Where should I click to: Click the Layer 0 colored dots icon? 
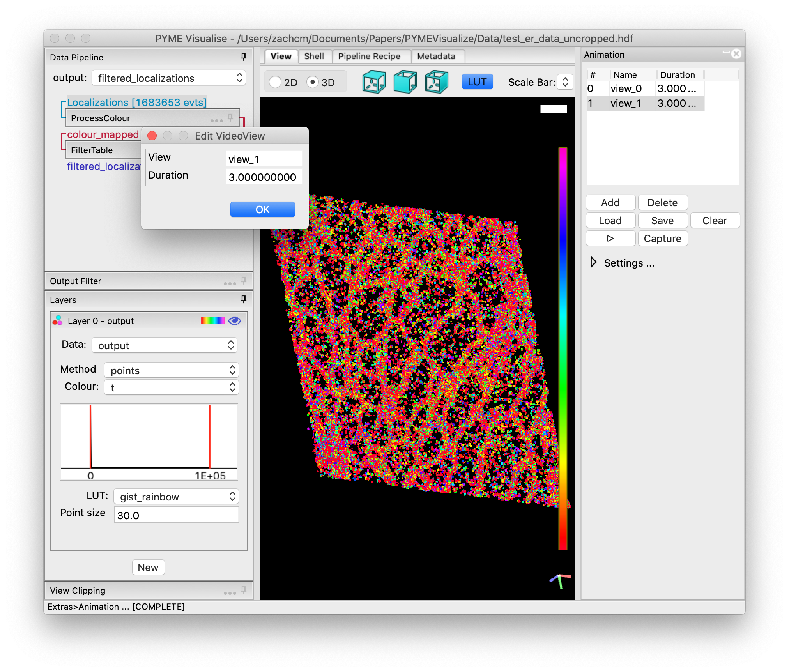point(58,320)
